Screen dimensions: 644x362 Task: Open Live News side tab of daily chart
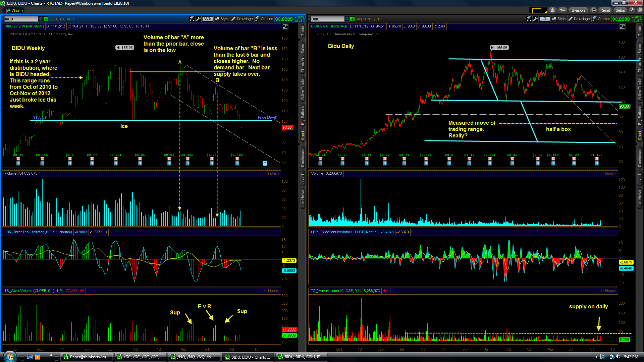(x=640, y=199)
